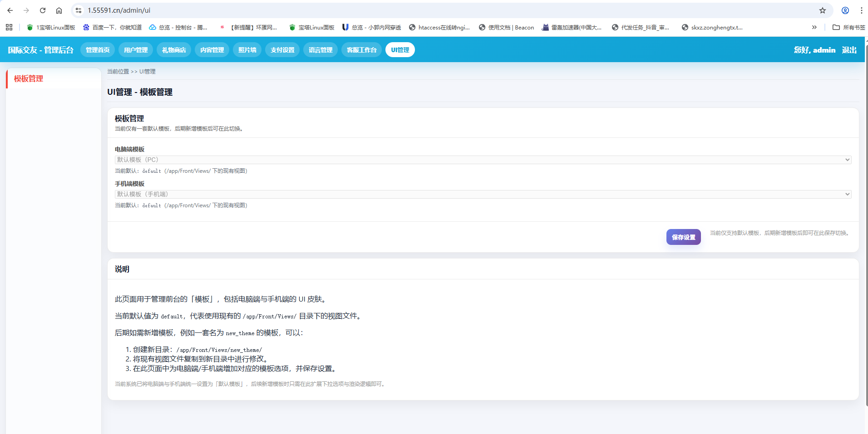This screenshot has height=434, width=868.
Task: Open the 语言管理 tab
Action: pyautogui.click(x=321, y=50)
